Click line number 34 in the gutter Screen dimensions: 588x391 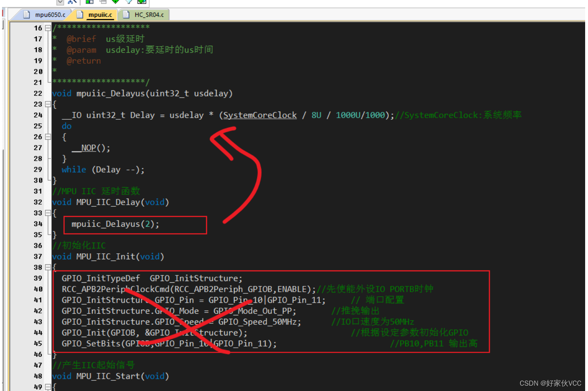coord(38,224)
